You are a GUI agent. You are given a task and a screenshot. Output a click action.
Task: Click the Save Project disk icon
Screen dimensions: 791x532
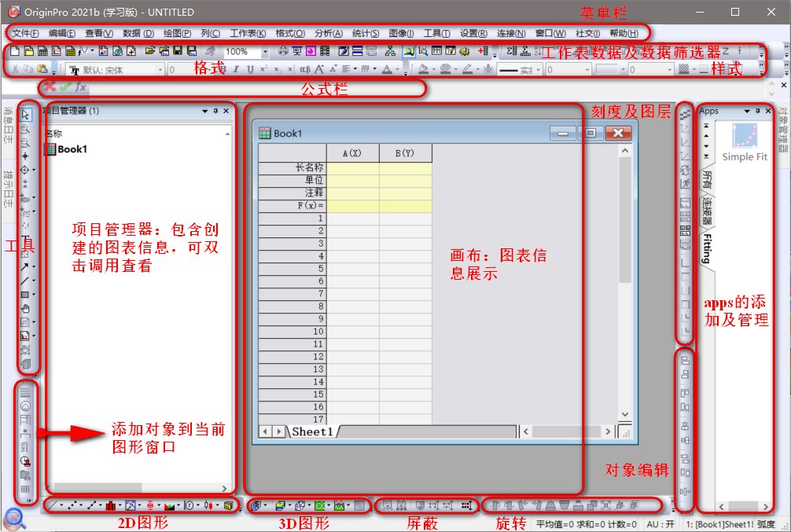pos(178,51)
